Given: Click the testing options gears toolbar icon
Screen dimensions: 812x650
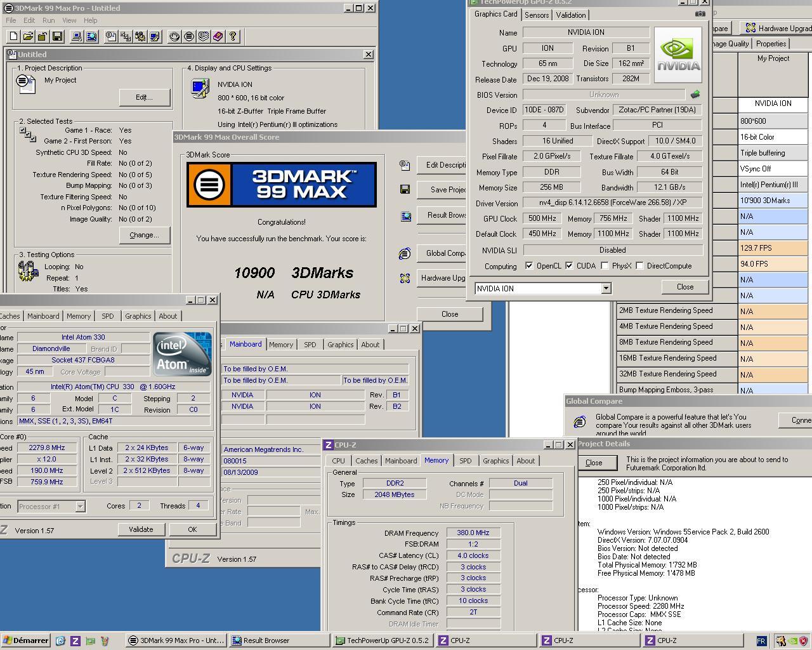Looking at the screenshot, I should [x=140, y=37].
